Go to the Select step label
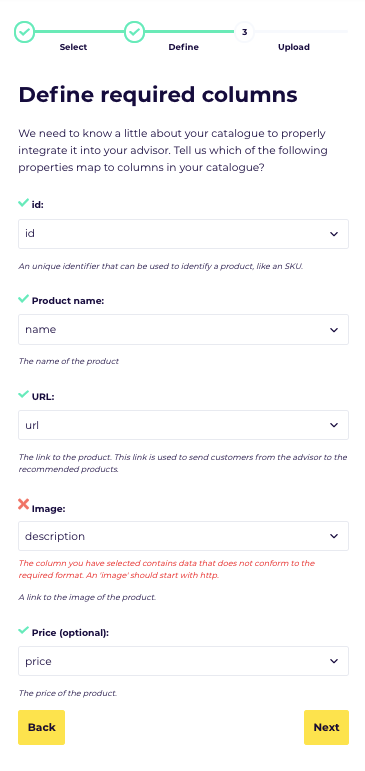Screen dimensions: 365x771 [73, 47]
